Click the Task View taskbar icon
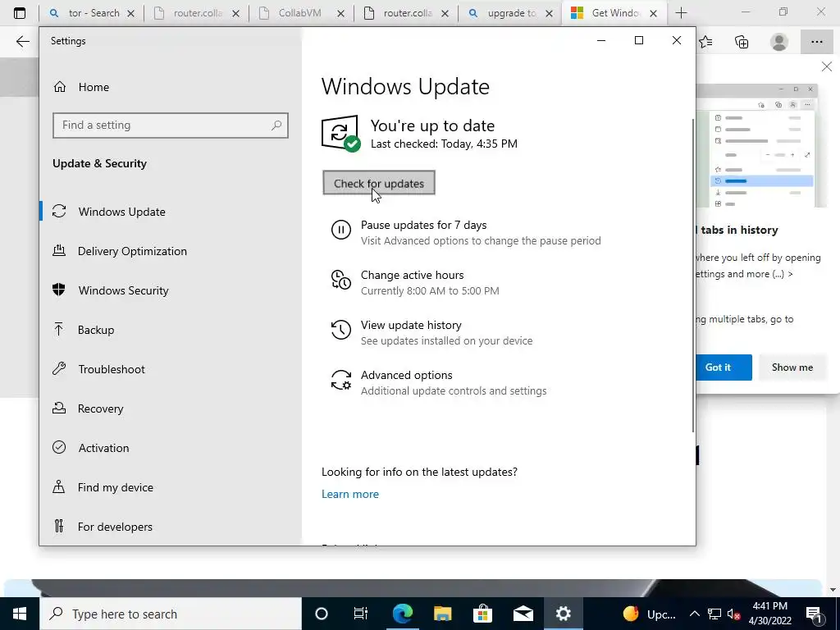 coord(361,614)
